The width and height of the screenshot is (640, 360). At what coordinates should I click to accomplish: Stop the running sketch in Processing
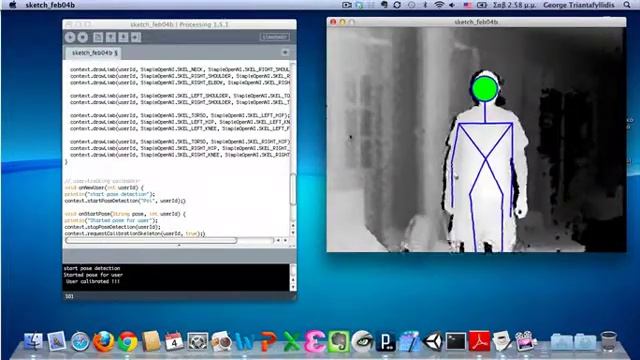click(x=82, y=37)
